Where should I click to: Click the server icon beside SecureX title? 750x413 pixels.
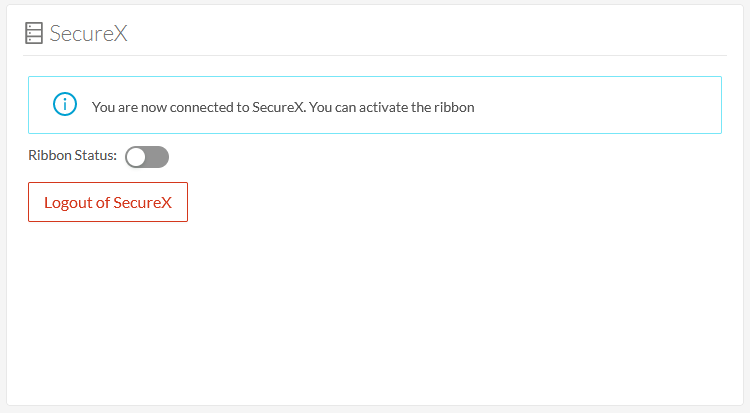point(34,33)
